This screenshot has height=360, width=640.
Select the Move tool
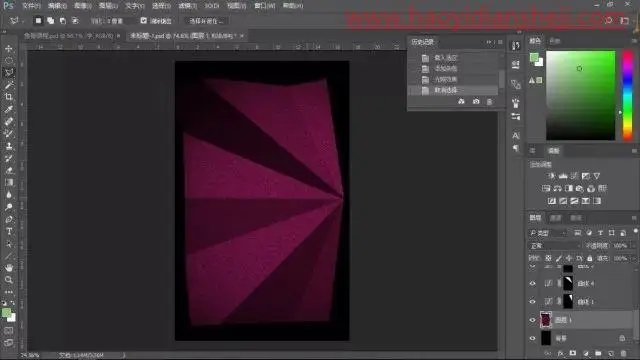click(9, 49)
